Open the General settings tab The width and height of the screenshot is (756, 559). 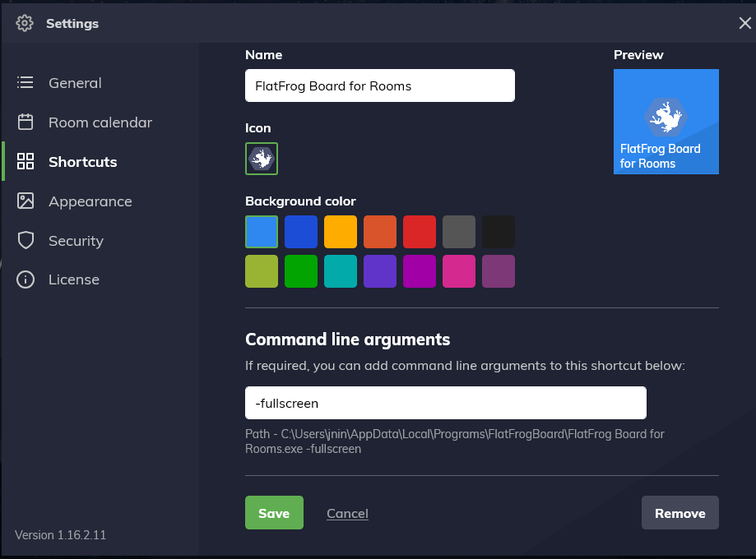tap(75, 83)
